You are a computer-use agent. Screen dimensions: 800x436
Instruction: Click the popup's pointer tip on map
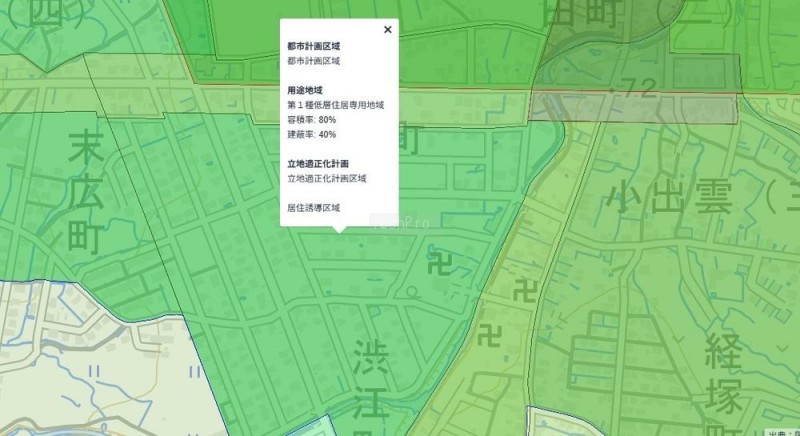pyautogui.click(x=339, y=232)
